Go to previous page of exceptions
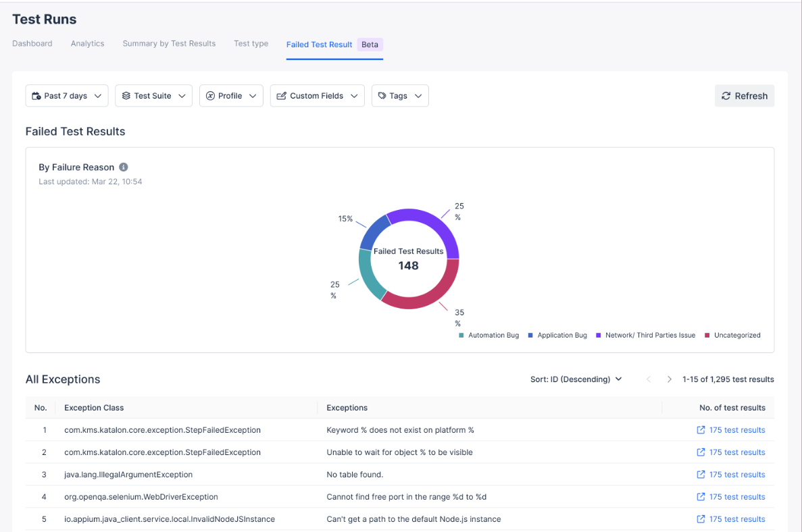 point(649,379)
